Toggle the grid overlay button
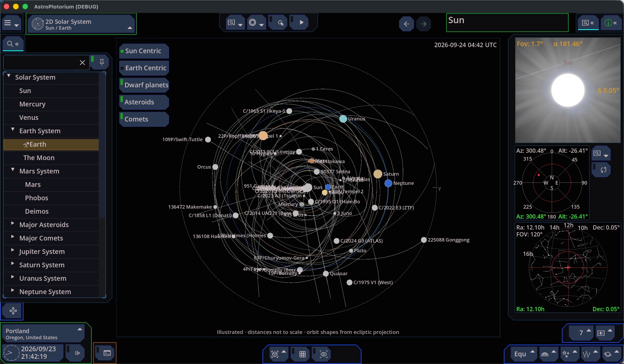 point(300,354)
